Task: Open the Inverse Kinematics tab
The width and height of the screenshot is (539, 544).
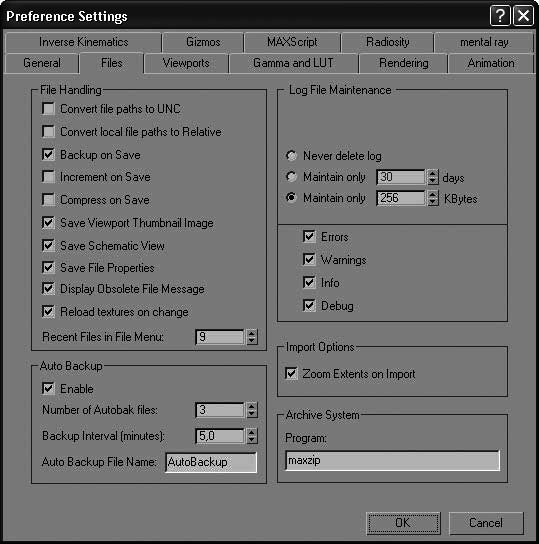Action: (x=83, y=42)
